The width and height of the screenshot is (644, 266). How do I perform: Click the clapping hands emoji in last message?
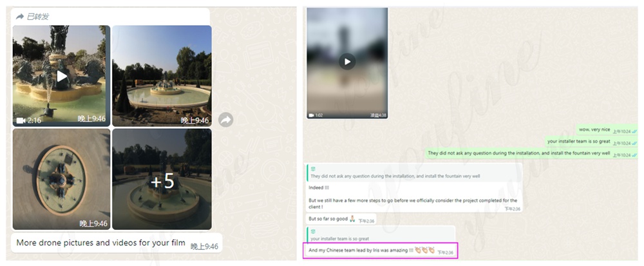pos(424,250)
